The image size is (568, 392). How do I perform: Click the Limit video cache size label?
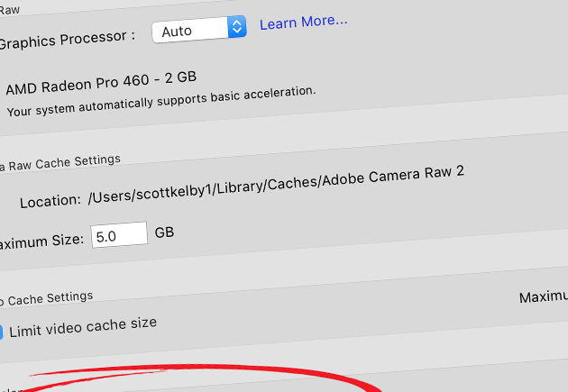[83, 327]
